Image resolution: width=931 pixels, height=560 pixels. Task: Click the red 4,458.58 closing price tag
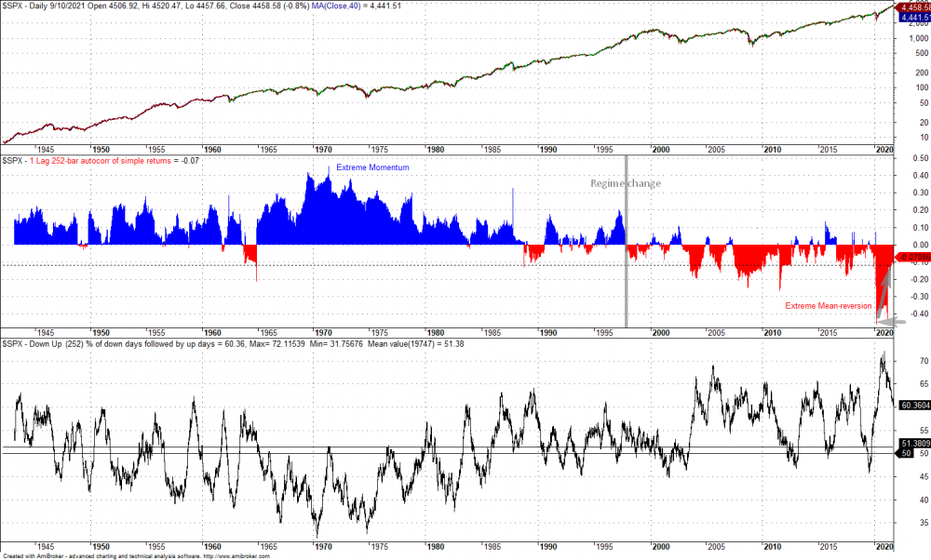point(912,7)
